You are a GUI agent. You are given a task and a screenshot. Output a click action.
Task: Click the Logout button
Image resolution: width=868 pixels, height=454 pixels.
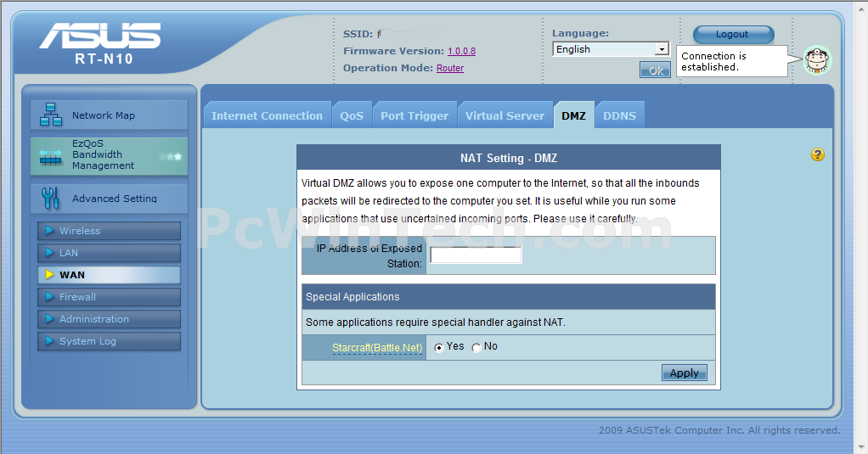[732, 34]
